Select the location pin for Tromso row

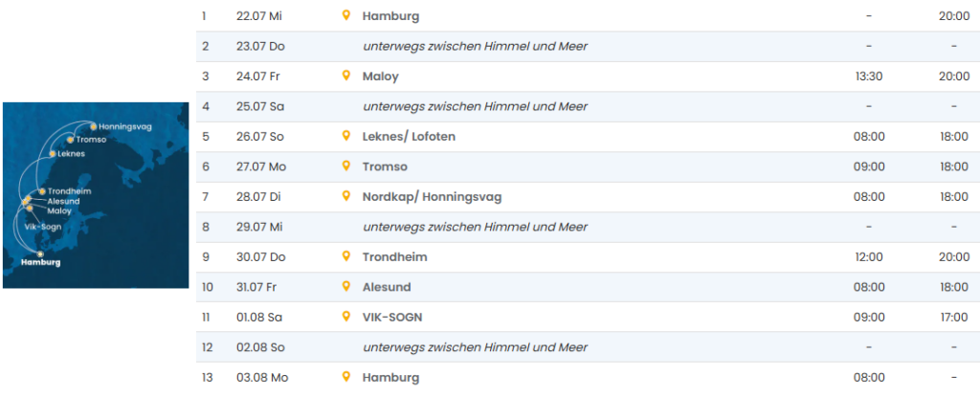click(346, 165)
